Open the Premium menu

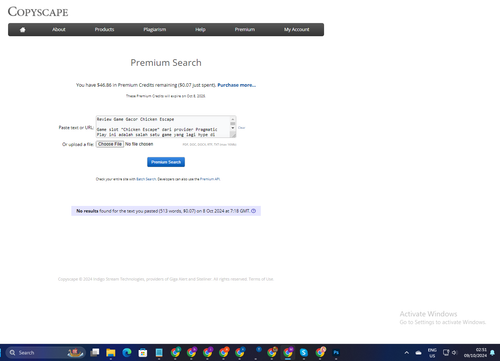coord(245,29)
